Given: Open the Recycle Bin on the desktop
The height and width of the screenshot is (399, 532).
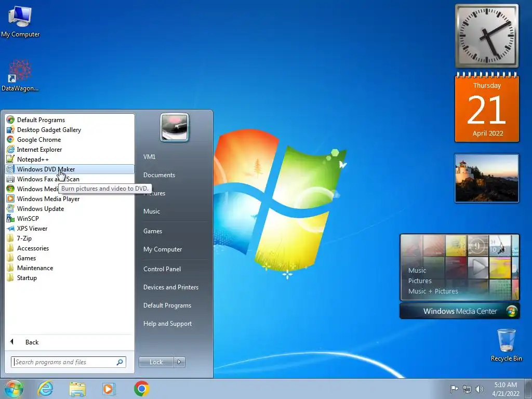Looking at the screenshot, I should 506,345.
